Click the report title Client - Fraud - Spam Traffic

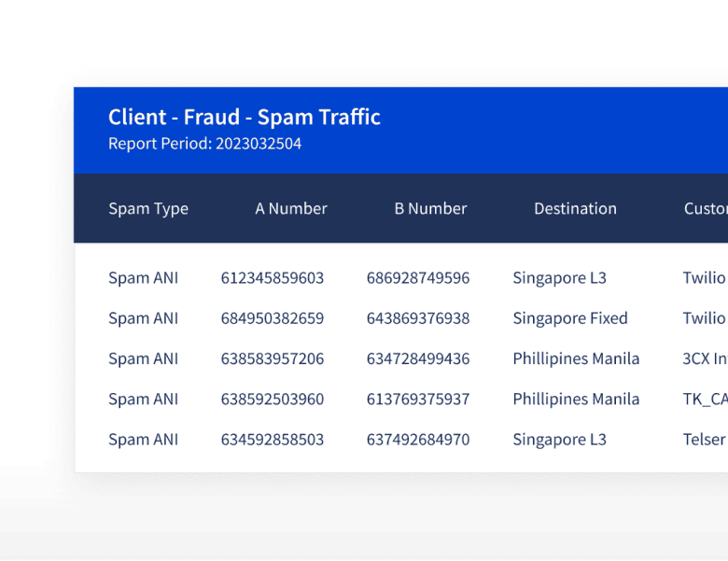[x=245, y=117]
